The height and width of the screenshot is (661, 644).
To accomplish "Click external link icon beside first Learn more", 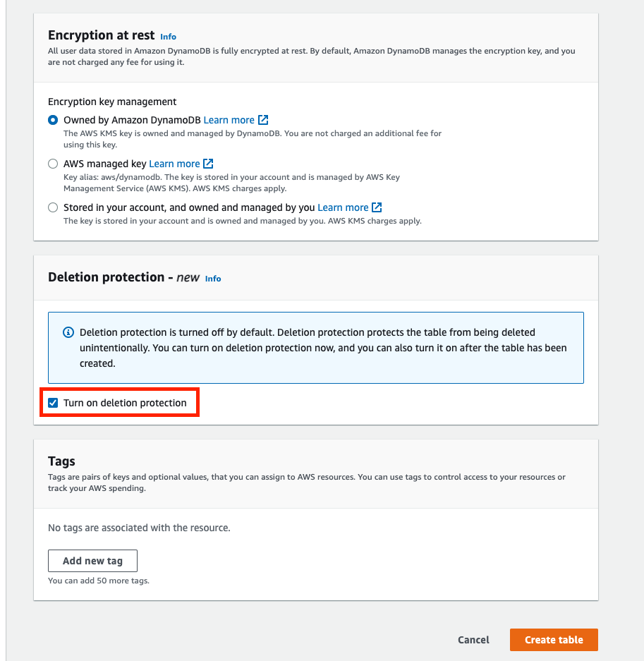I will (x=264, y=120).
